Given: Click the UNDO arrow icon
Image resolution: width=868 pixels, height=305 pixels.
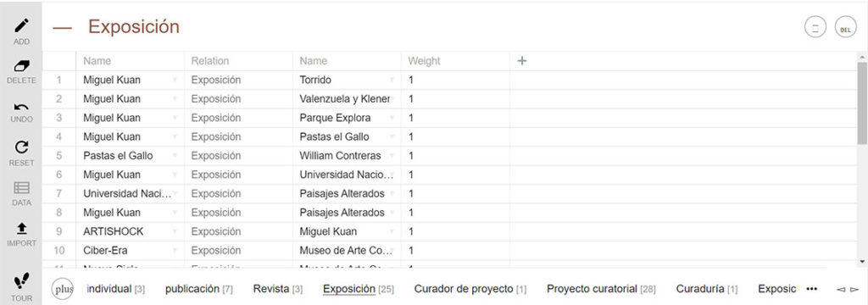Looking at the screenshot, I should (21, 107).
